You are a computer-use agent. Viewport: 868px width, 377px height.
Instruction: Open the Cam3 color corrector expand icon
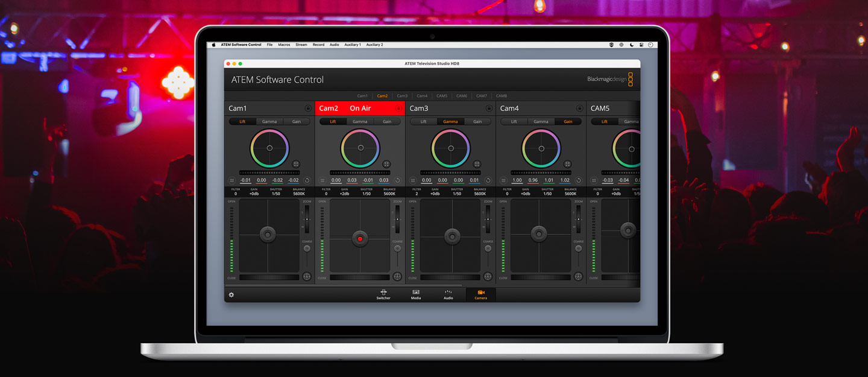477,164
